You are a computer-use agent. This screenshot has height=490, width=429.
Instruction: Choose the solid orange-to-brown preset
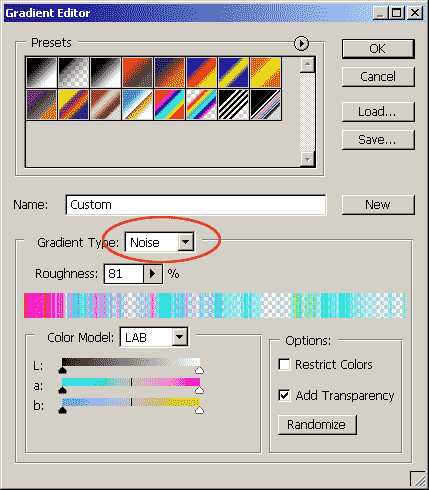tap(137, 72)
